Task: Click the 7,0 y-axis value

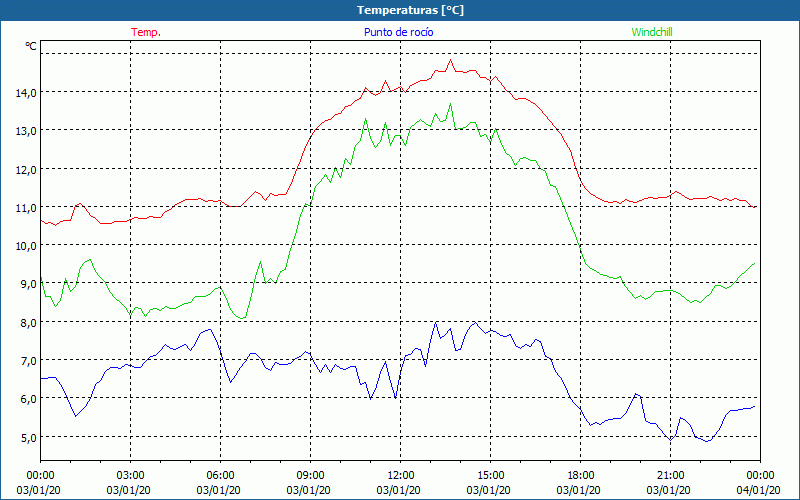Action: click(29, 360)
